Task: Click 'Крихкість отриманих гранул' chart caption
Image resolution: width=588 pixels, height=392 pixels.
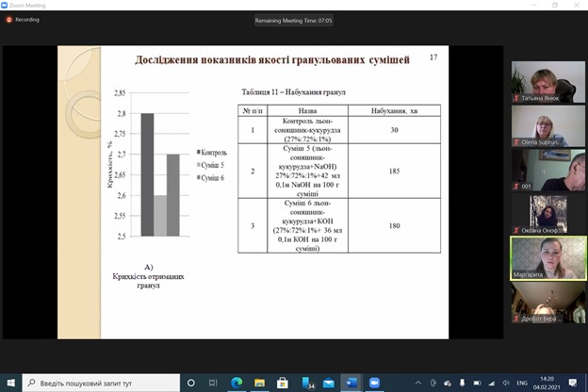Action: coord(149,281)
